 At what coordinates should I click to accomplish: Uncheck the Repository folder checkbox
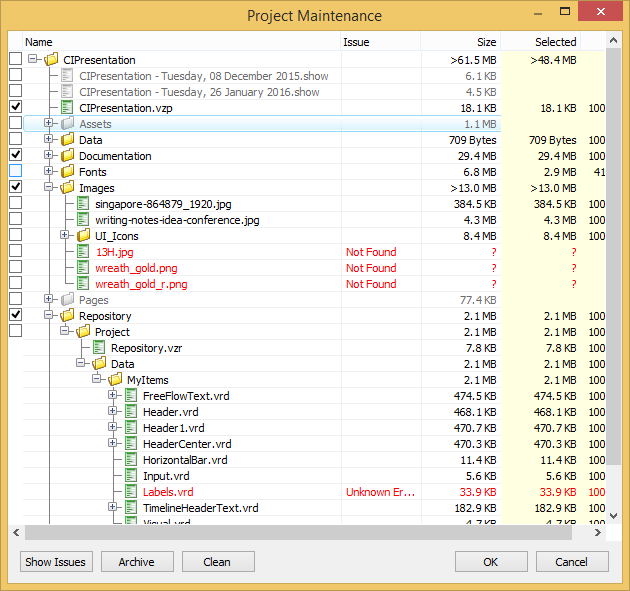15,316
